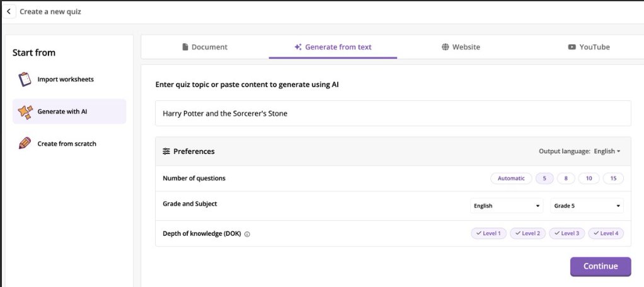Toggle DOK Level 3 chip
This screenshot has width=644, height=287.
tap(566, 233)
